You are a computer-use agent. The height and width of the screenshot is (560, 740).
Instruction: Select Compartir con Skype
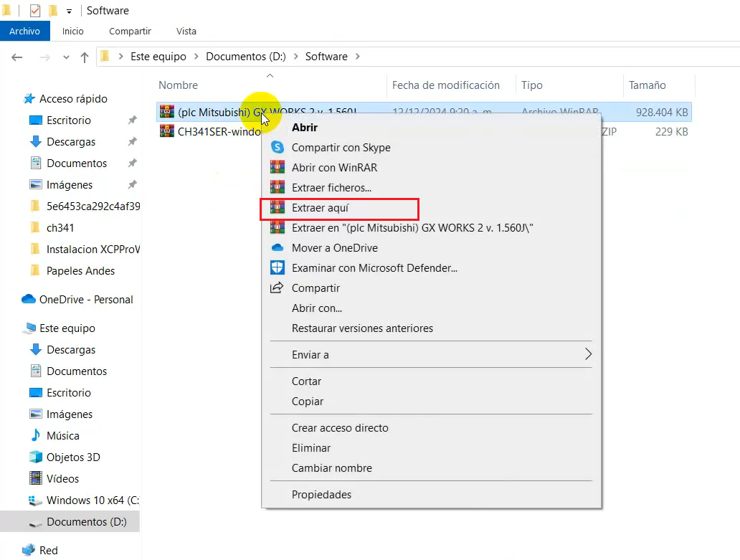431,148
